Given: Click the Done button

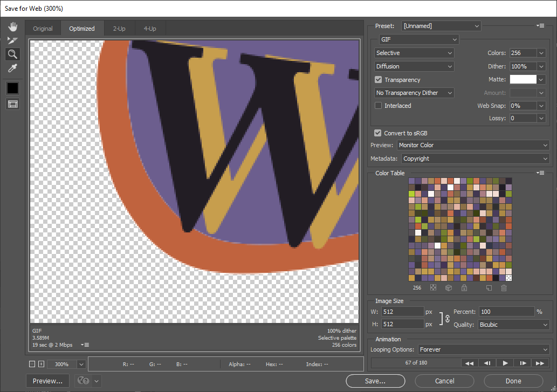Looking at the screenshot, I should [513, 381].
